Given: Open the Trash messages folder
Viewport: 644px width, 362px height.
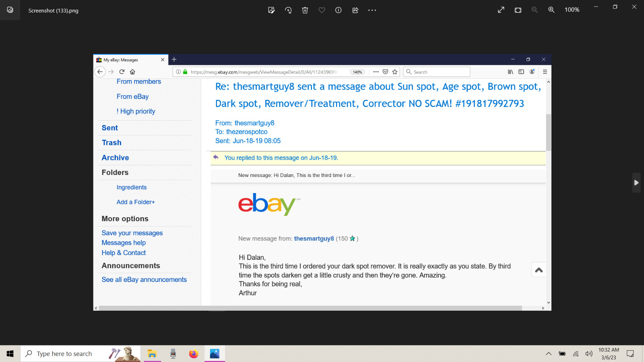Looking at the screenshot, I should click(x=111, y=143).
